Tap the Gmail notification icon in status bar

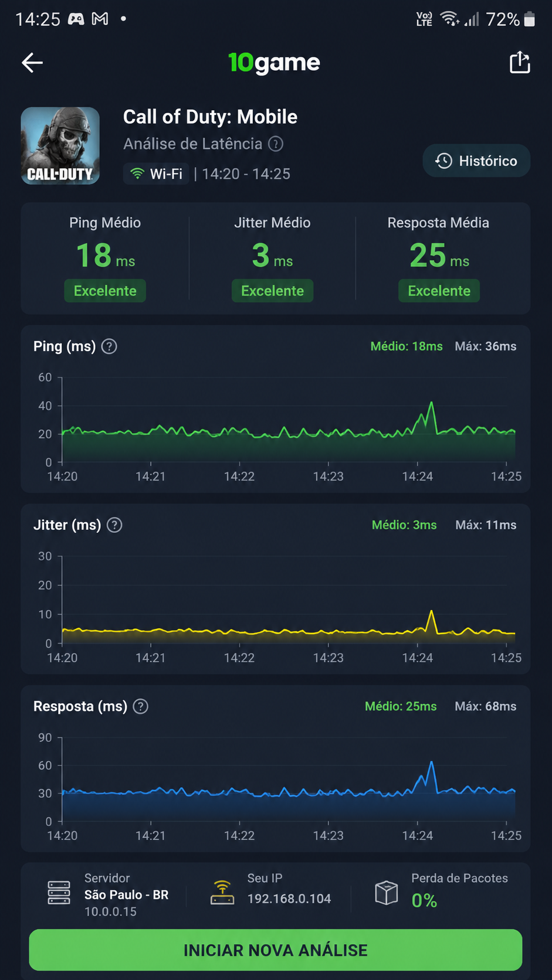click(100, 19)
